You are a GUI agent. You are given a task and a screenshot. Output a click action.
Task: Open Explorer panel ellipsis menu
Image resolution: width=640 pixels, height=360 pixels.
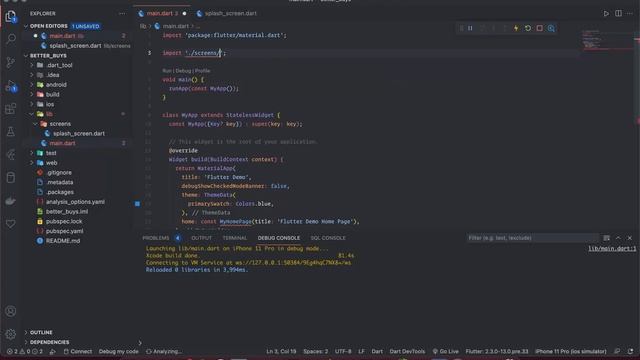[x=122, y=13]
